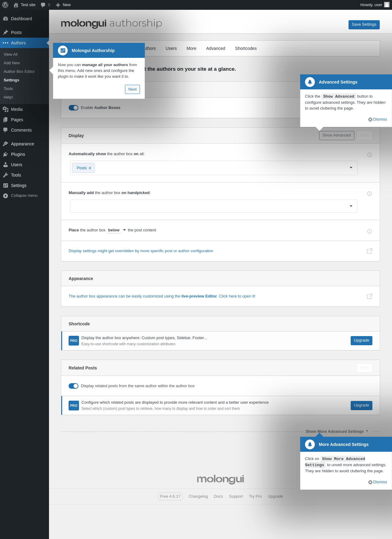This screenshot has height=539, width=392.
Task: Click the Free 4.6.17 version badge
Action: 170,496
